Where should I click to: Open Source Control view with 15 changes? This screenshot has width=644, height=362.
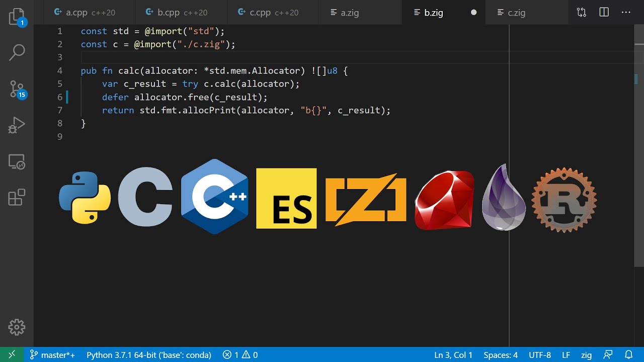(17, 89)
